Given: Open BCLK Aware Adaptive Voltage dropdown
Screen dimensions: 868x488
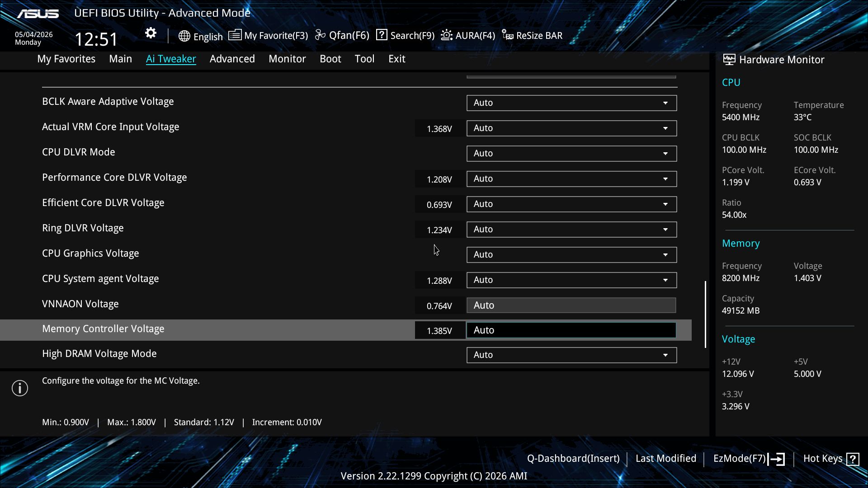Looking at the screenshot, I should [571, 103].
